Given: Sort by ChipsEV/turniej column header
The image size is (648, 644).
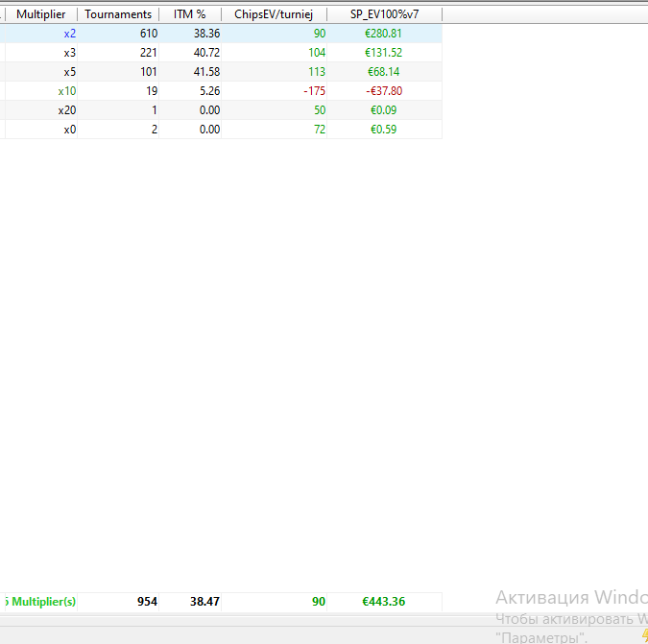Looking at the screenshot, I should (x=274, y=14).
